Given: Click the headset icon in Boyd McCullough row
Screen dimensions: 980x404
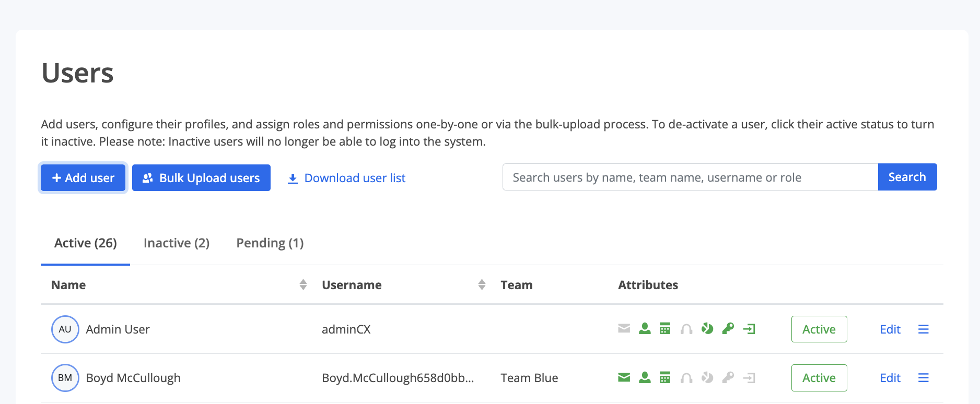Looking at the screenshot, I should [686, 378].
